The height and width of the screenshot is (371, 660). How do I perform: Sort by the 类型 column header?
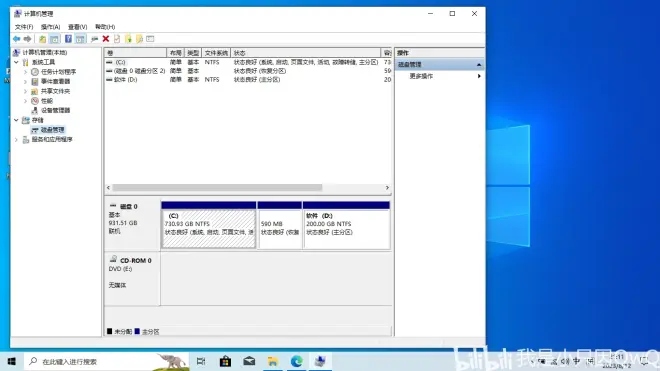193,53
